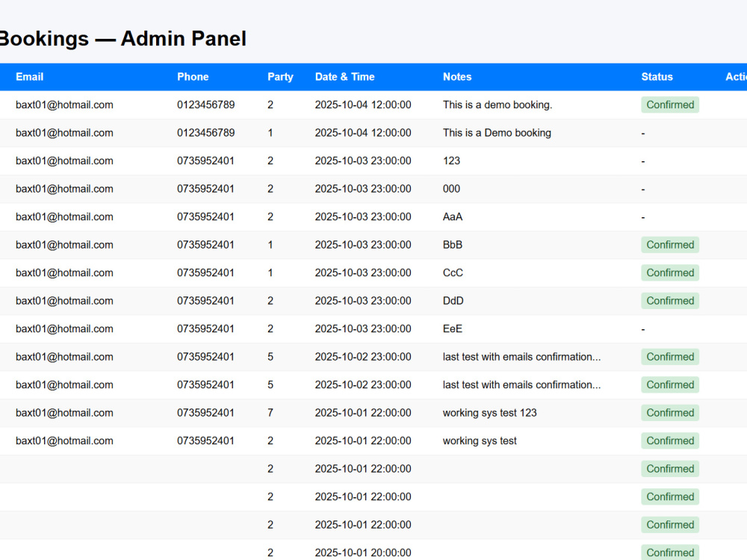Select the note 'DdD'
This screenshot has height=560, width=747.
pos(453,301)
